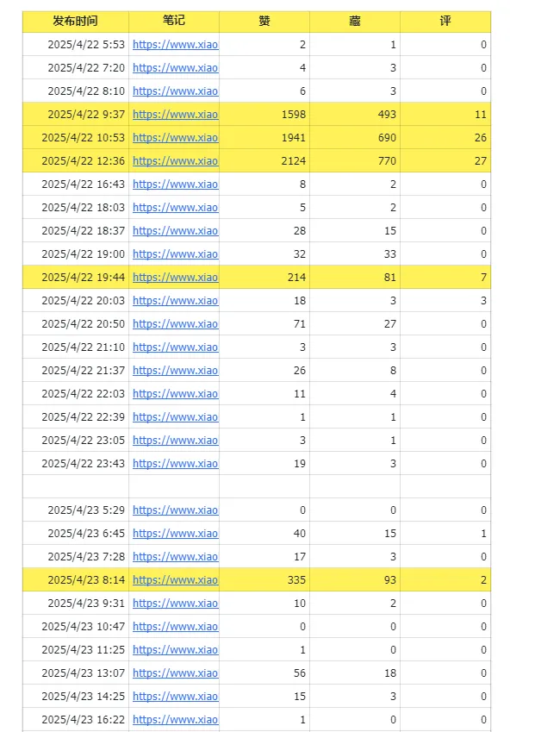Open the note link for 2025/4/23 16:22
The height and width of the screenshot is (732, 560).
(x=175, y=720)
